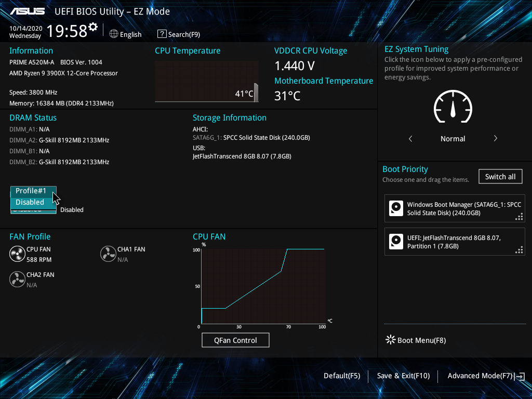Click the DIMM_B1 N/A entry
532x399 pixels.
pos(30,151)
